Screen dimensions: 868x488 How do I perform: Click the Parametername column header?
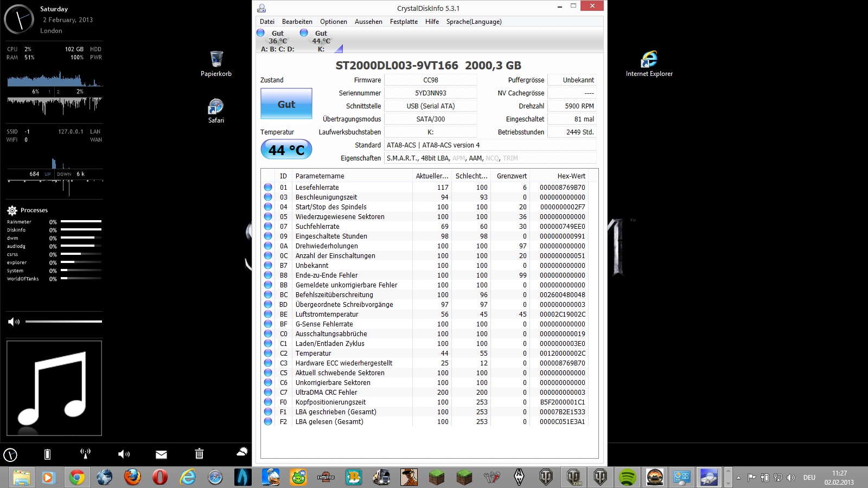point(353,176)
